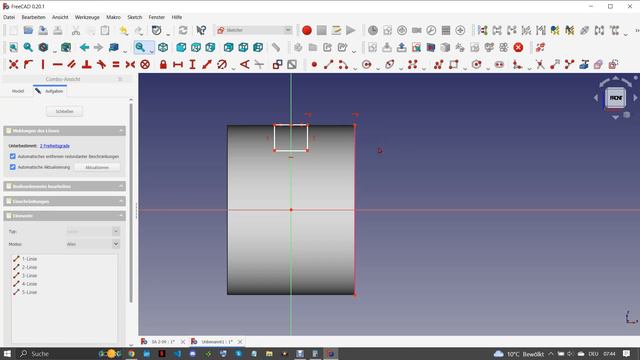
Task: Apply symmetric constraint tool
Action: tap(130, 64)
